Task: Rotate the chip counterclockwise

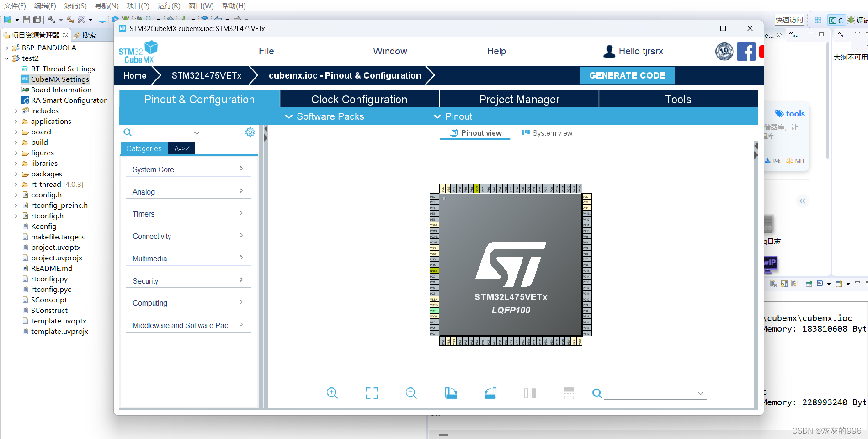Action: coord(490,393)
